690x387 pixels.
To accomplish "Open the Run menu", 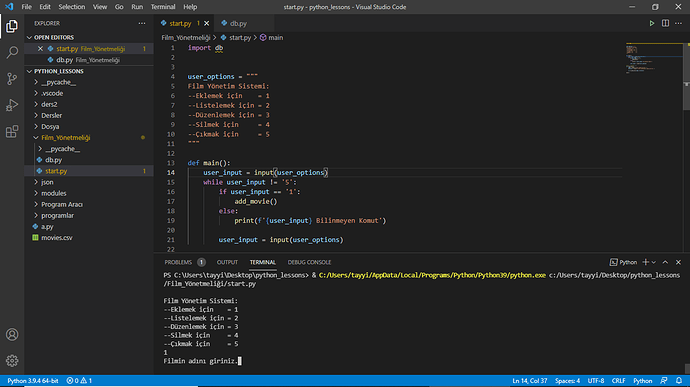I will click(x=137, y=7).
